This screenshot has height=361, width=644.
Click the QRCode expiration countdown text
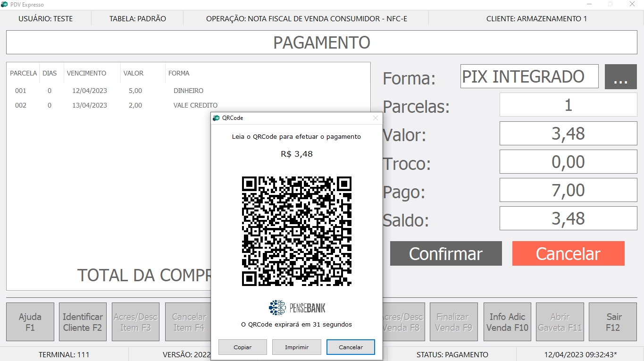click(297, 324)
